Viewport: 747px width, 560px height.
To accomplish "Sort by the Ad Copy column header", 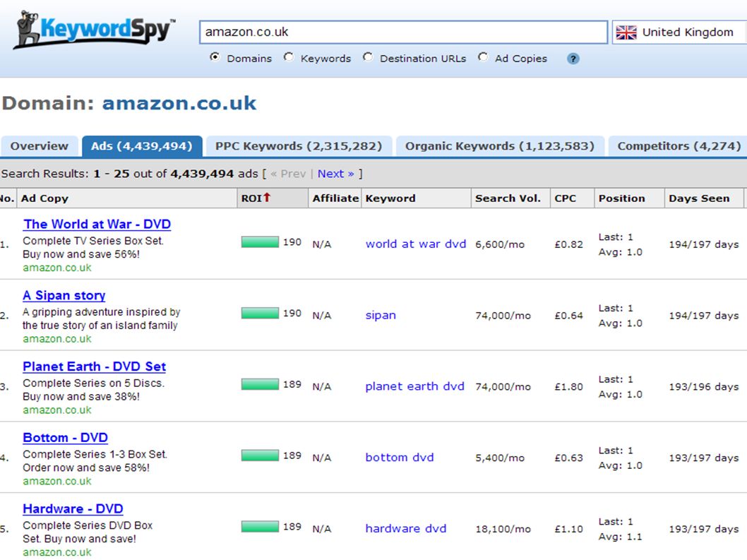I will click(x=127, y=198).
